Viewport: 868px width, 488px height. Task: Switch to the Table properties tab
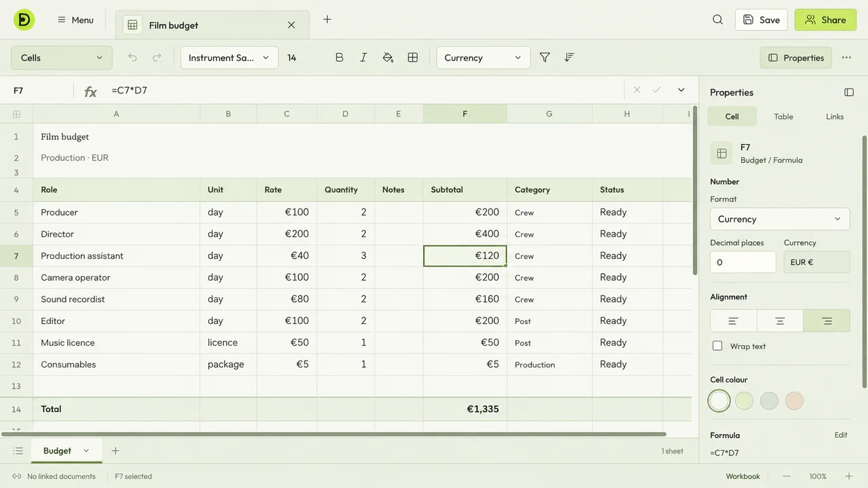pyautogui.click(x=783, y=117)
